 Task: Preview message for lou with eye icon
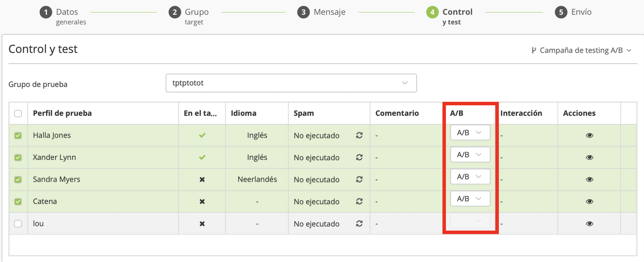[589, 224]
